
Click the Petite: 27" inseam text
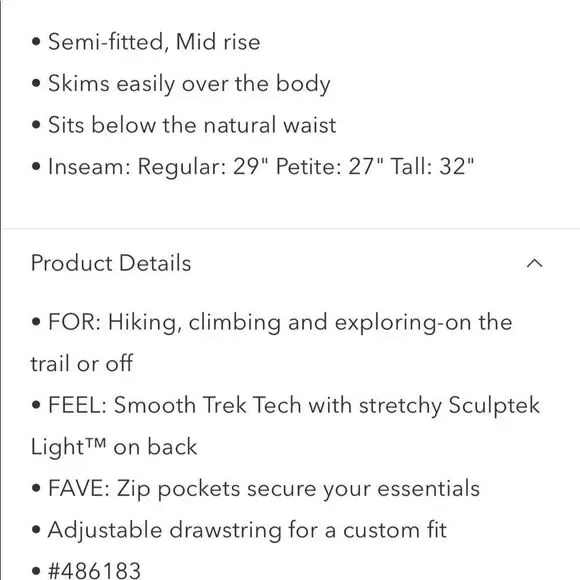(330, 166)
